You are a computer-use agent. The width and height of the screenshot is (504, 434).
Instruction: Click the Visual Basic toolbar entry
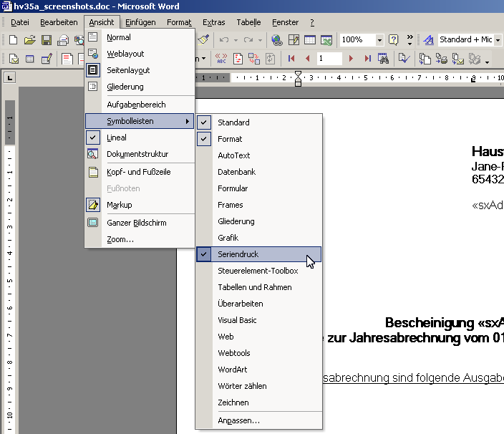(x=258, y=320)
